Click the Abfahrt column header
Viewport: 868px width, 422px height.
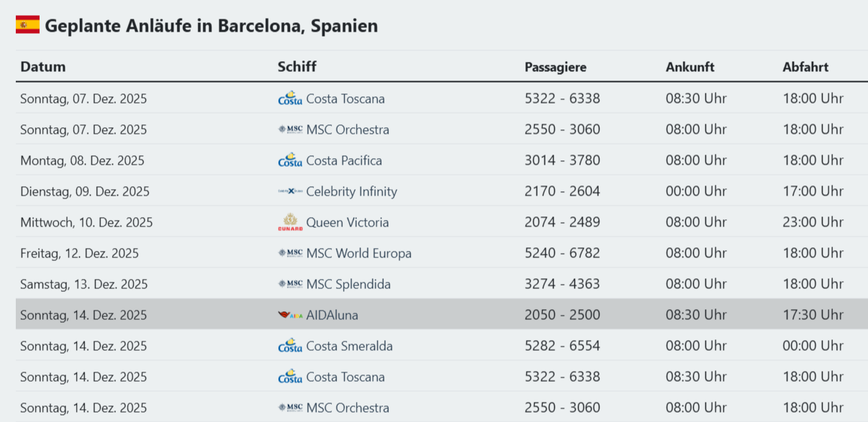pos(805,67)
